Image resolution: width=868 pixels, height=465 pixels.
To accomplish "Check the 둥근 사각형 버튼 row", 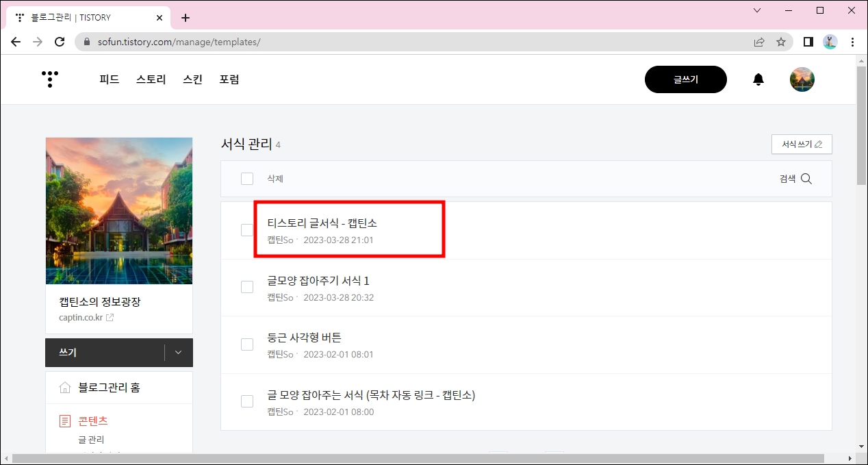I will (247, 344).
